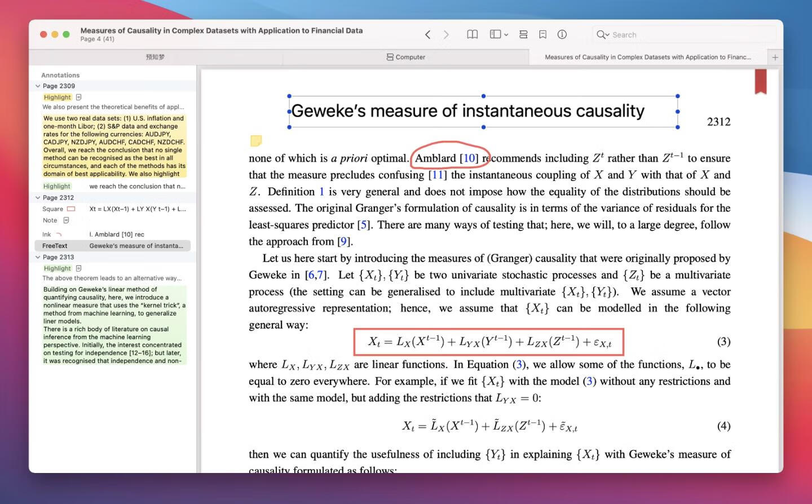The width and height of the screenshot is (812, 504).
Task: Click the bookmark toolbar icon
Action: click(542, 34)
